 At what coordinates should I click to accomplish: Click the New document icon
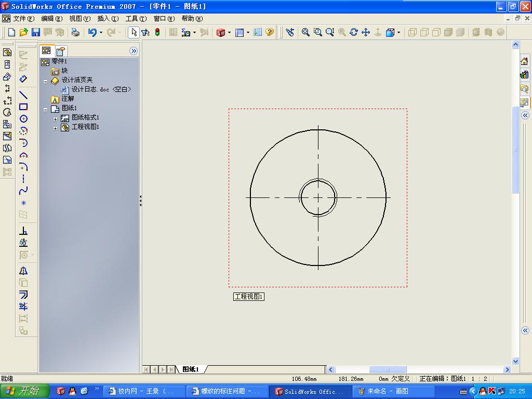(11, 32)
